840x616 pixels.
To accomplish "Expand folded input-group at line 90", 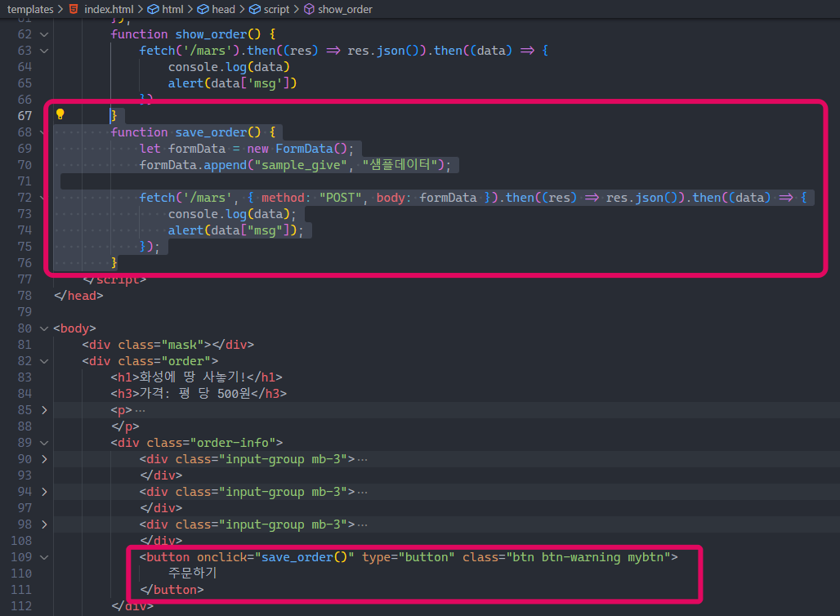I will pyautogui.click(x=44, y=459).
